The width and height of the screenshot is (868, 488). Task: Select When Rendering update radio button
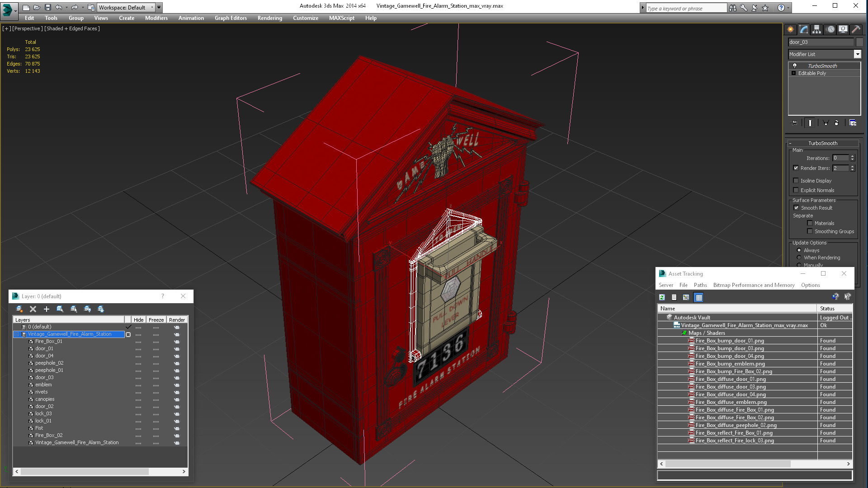(x=799, y=258)
